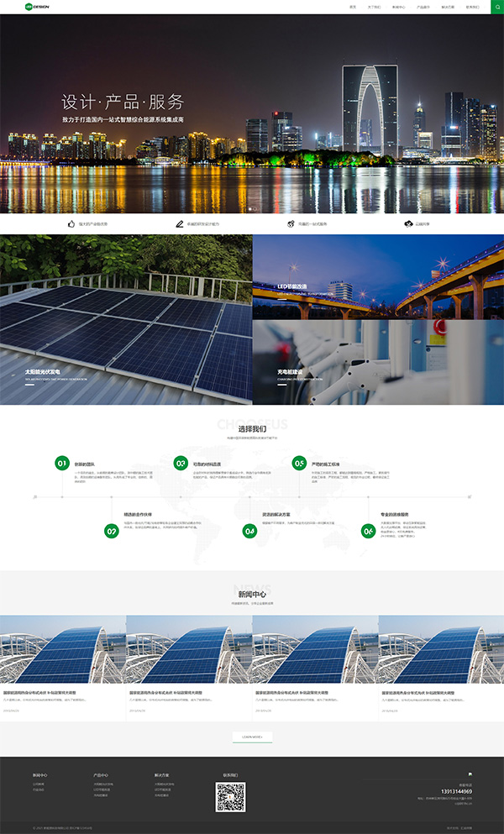Click the QR code in the footer

click(230, 797)
